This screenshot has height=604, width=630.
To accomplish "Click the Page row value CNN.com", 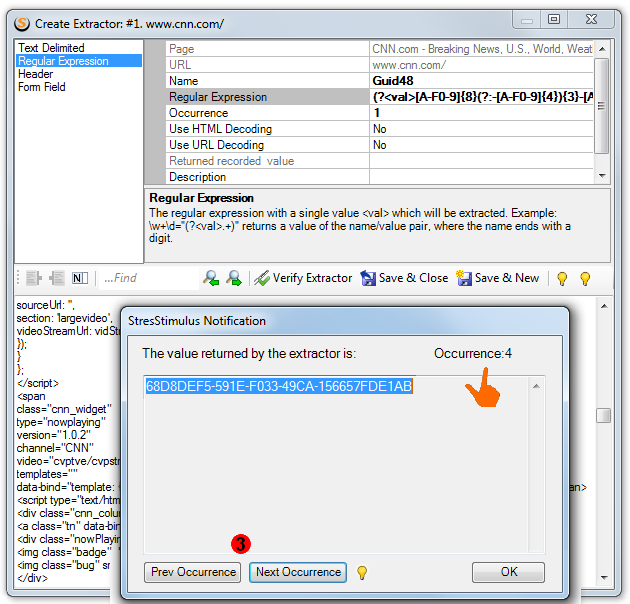I will (481, 49).
